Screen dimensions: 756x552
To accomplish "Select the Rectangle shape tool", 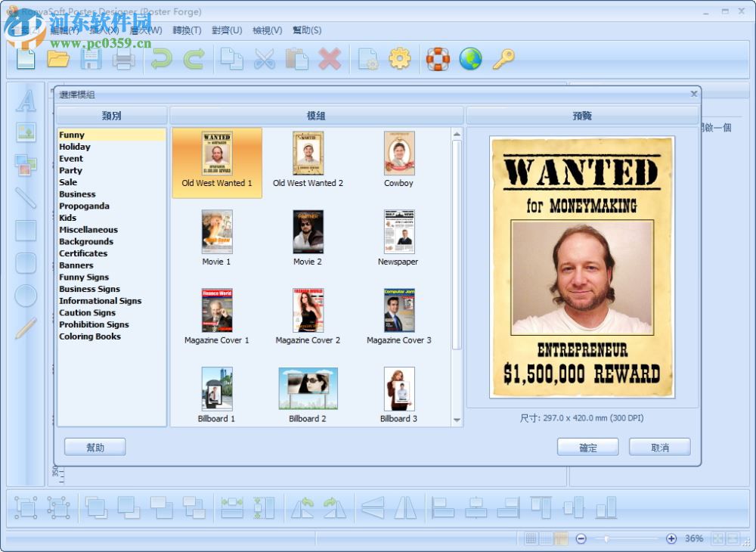I will tap(26, 231).
